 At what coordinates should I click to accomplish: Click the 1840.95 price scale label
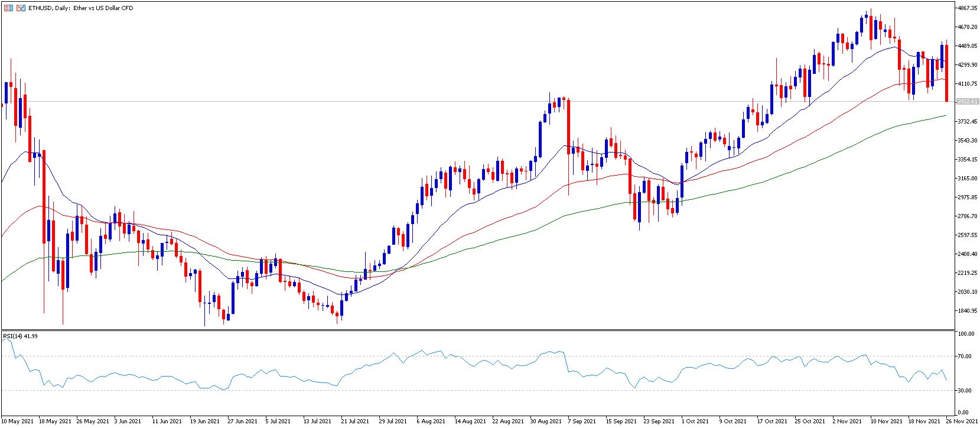pyautogui.click(x=968, y=311)
